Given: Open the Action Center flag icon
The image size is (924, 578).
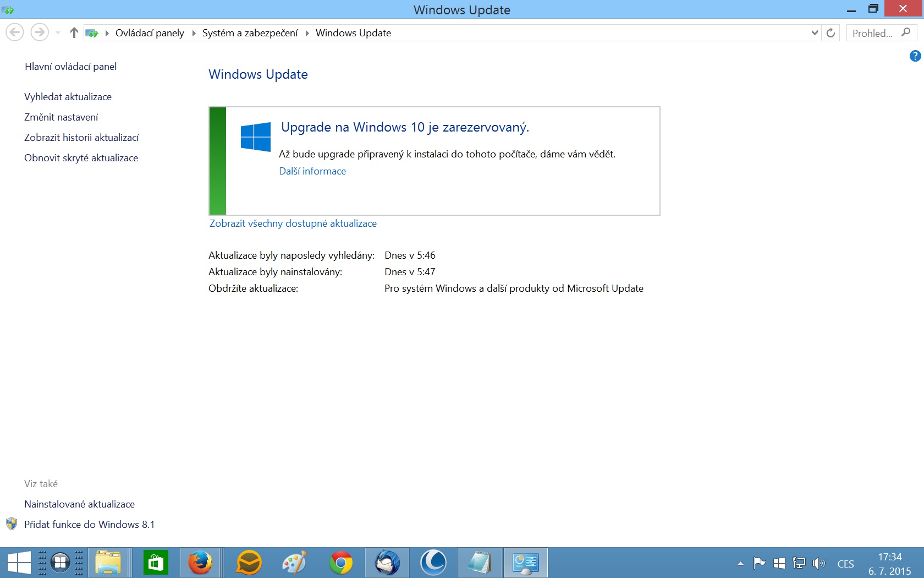Looking at the screenshot, I should tap(760, 563).
